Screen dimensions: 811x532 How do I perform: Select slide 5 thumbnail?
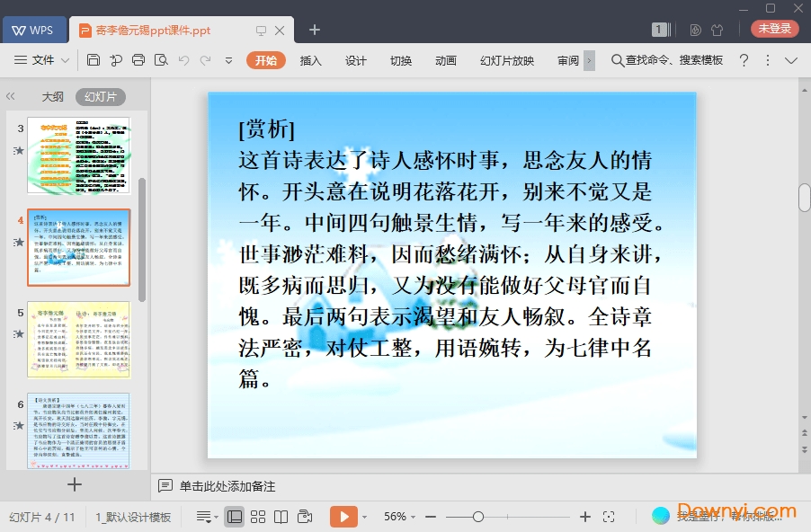(78, 339)
